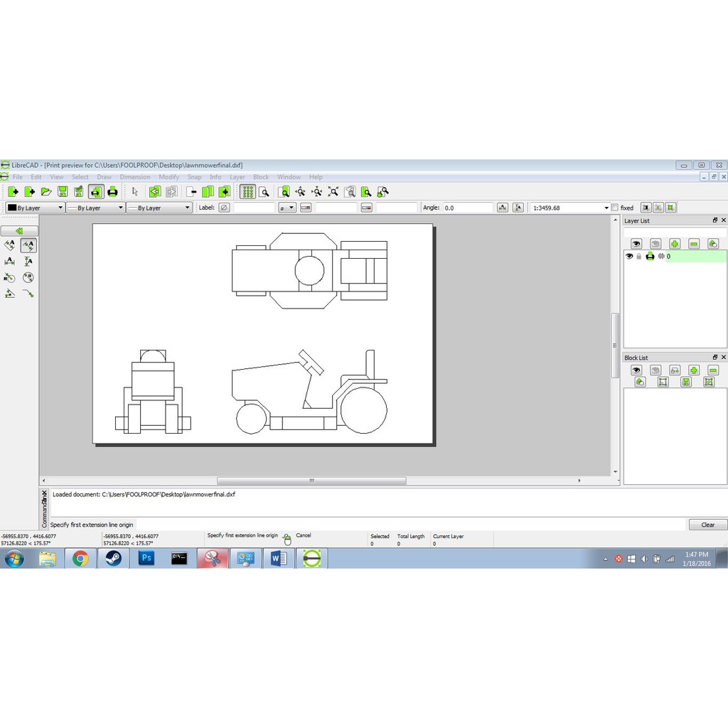Image resolution: width=728 pixels, height=728 pixels.
Task: Open the line type By Layer dropdown
Action: 159,208
